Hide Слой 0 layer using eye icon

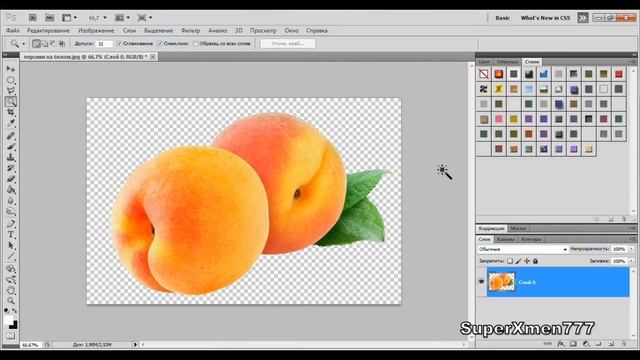point(481,282)
